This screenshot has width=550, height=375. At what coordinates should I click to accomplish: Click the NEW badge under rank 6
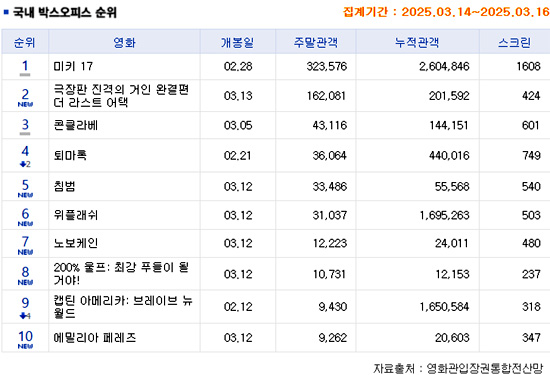25,224
